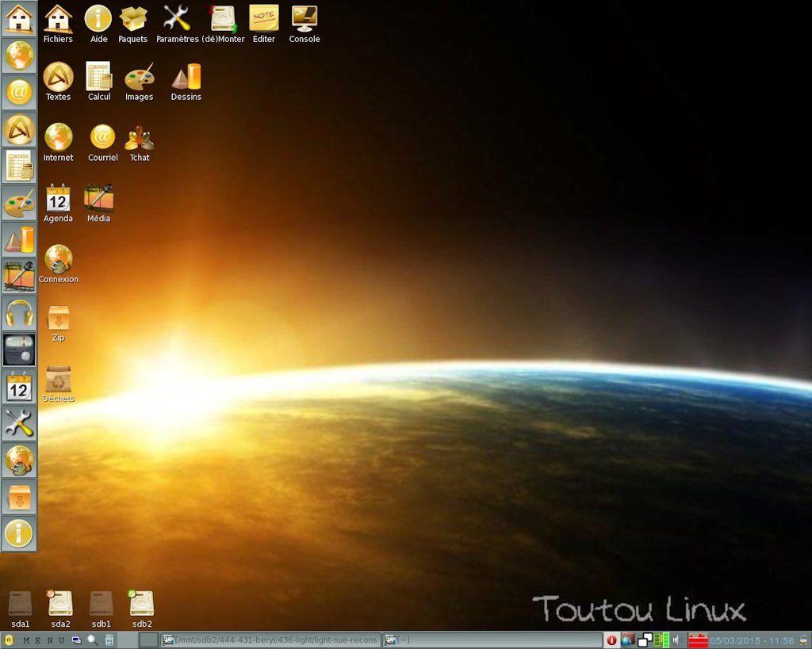Select the sdb2 drive icon
The image size is (812, 649).
142,609
